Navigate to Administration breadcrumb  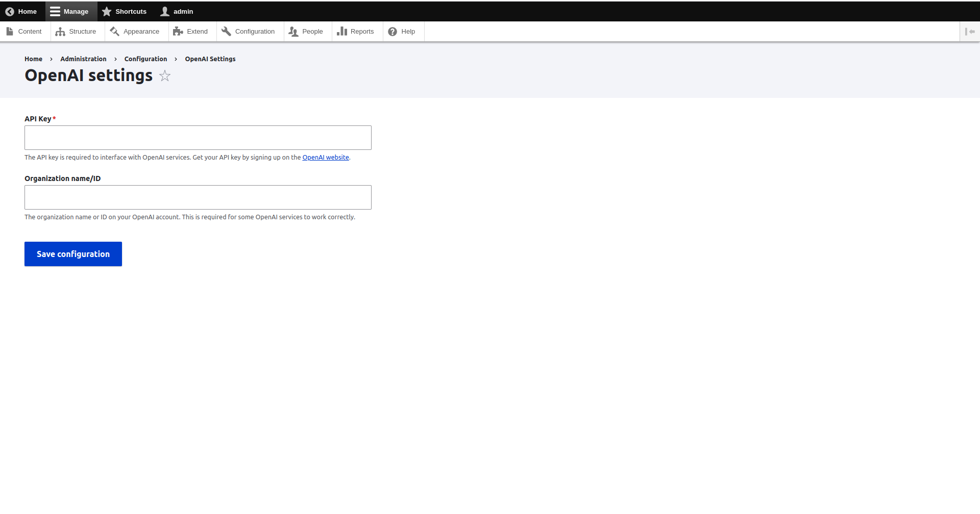[84, 59]
